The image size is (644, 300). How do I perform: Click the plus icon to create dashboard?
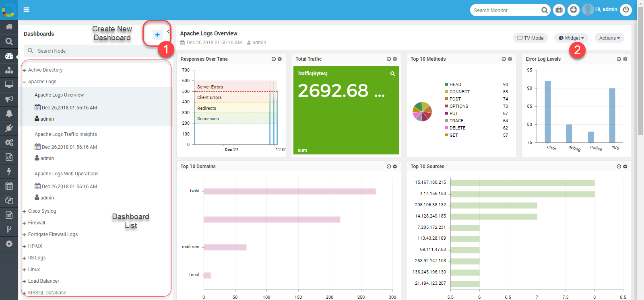[157, 35]
